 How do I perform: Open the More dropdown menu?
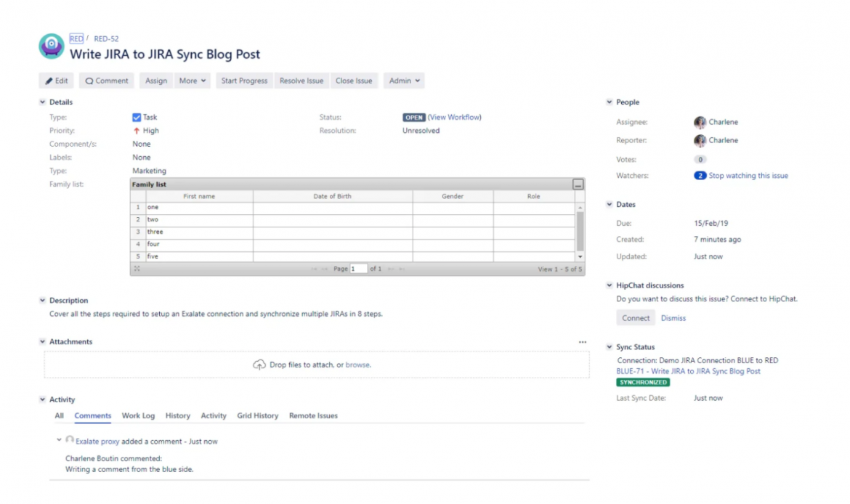(x=193, y=81)
